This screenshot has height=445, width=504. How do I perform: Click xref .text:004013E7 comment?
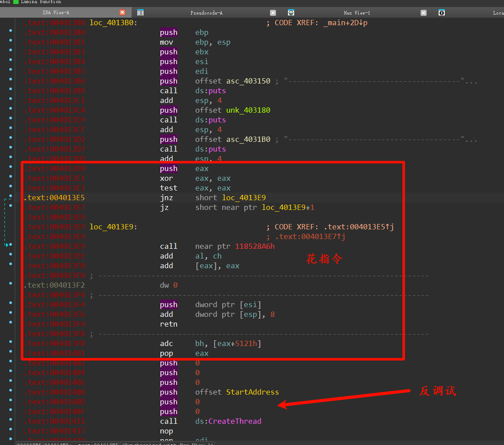click(x=310, y=237)
